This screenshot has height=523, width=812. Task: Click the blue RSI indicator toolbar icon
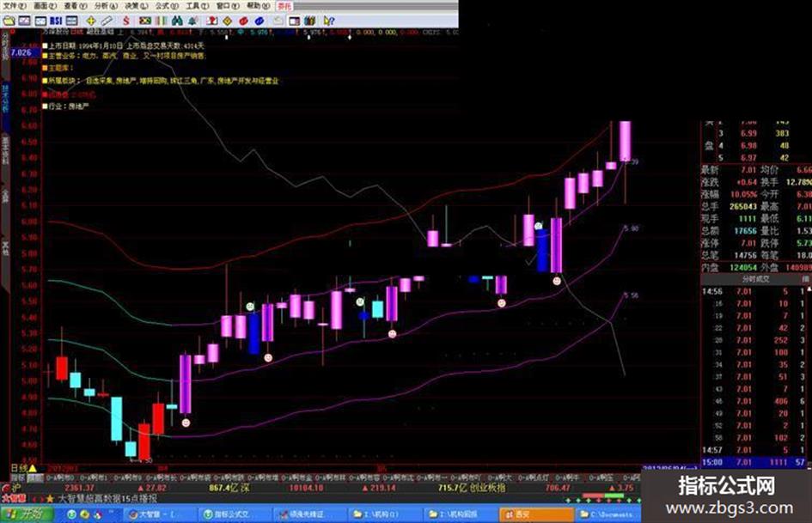point(56,21)
